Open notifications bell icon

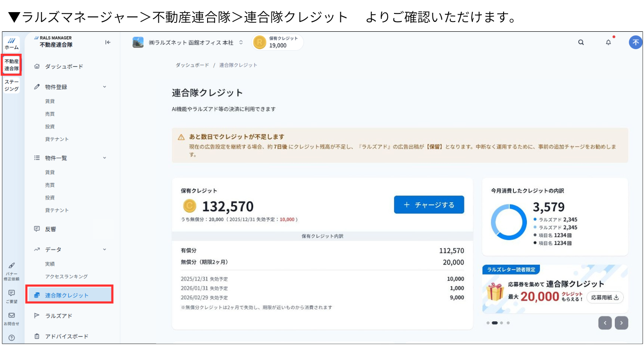[x=608, y=43]
